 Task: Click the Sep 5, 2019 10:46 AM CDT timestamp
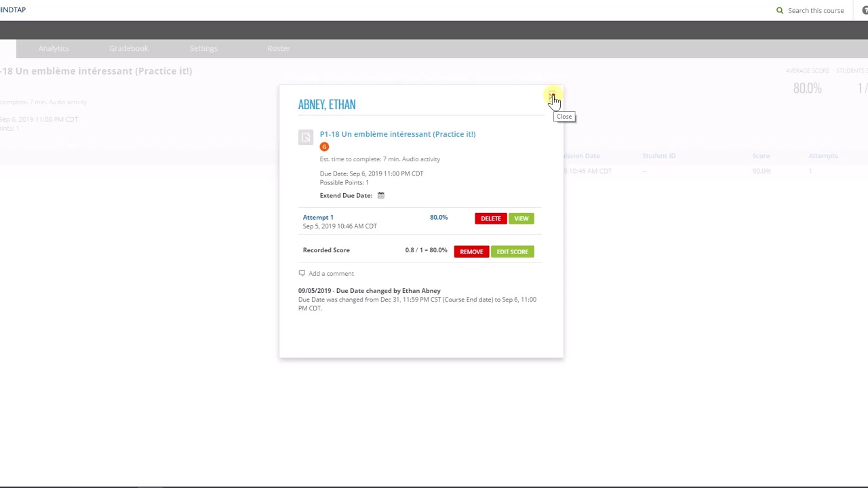(340, 226)
